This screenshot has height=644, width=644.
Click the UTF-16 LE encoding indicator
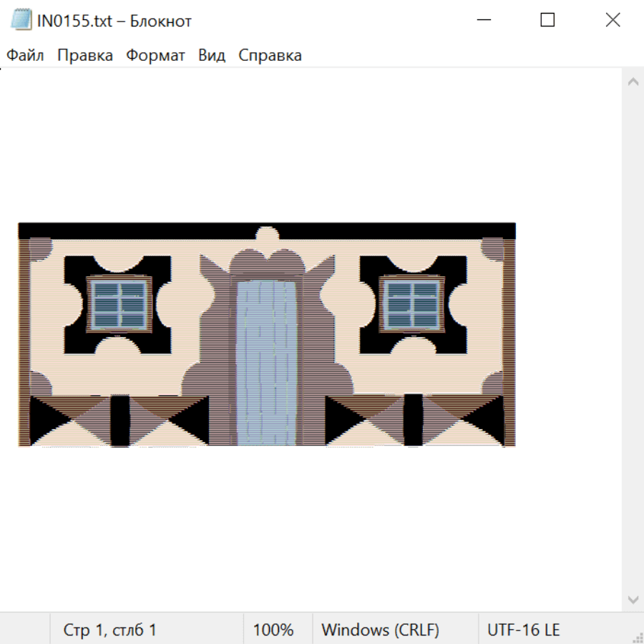523,630
